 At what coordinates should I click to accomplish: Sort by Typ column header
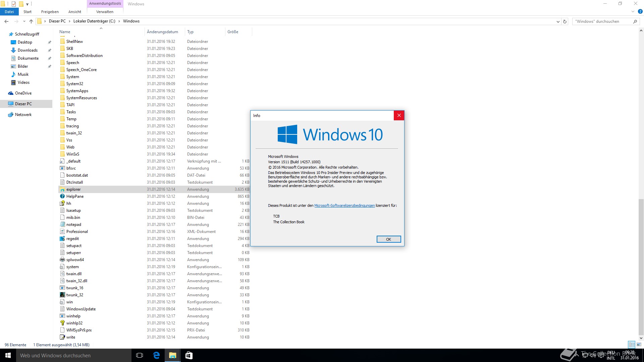click(x=205, y=32)
